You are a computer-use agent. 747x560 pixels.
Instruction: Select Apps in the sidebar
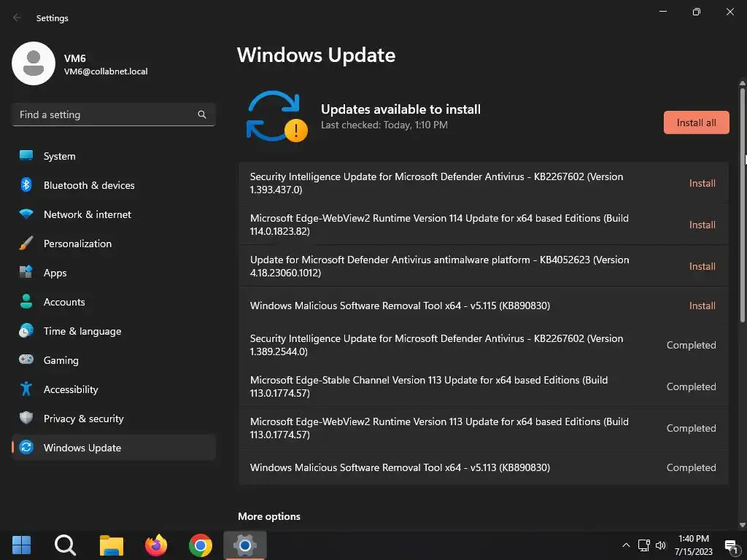tap(113, 273)
